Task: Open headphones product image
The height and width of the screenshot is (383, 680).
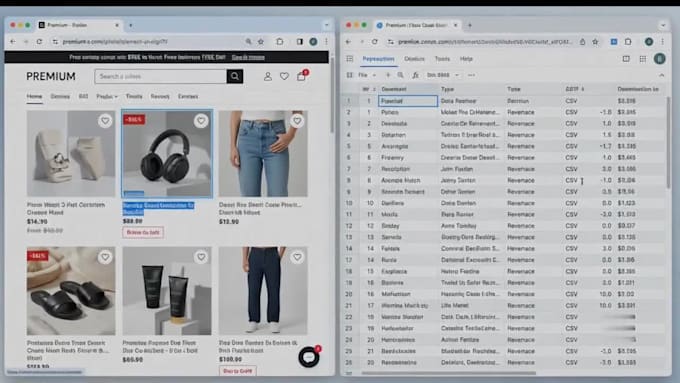Action: point(167,154)
